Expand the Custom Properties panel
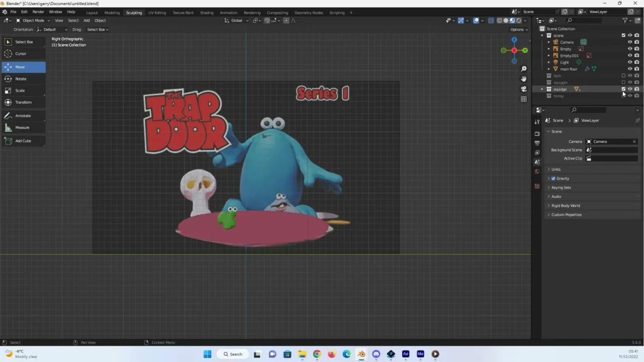Viewport: 644px width, 362px height. coord(594,215)
